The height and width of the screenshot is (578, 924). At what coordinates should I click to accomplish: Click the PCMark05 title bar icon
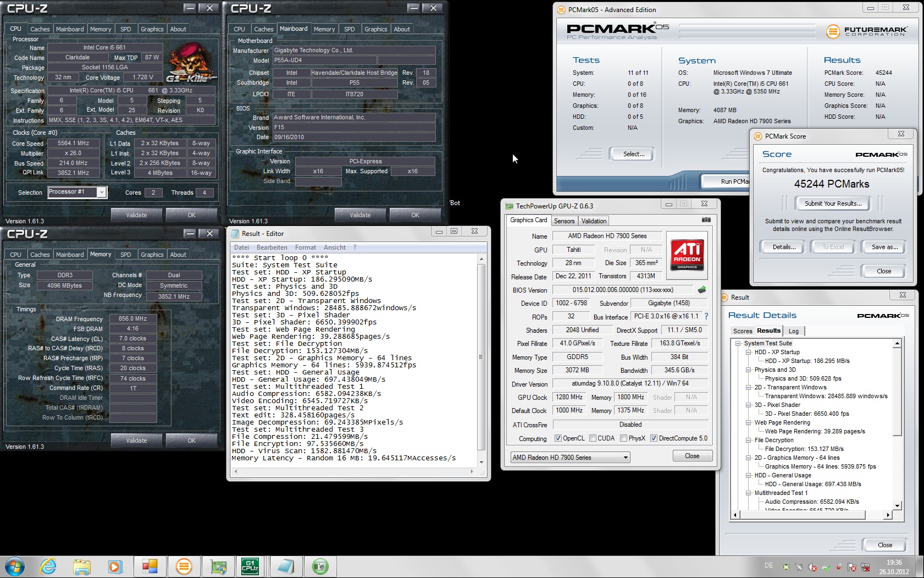click(x=561, y=10)
